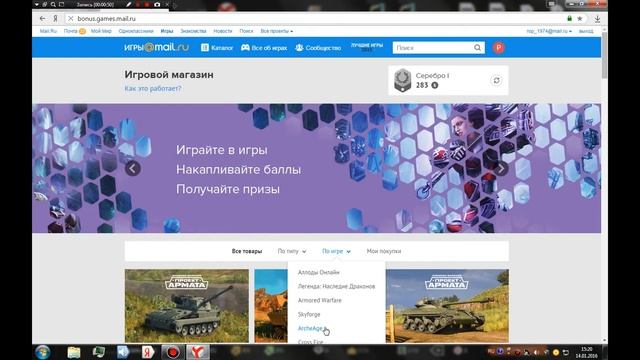Click the recorder pencil draw icon
The height and width of the screenshot is (360, 640).
[129, 4]
